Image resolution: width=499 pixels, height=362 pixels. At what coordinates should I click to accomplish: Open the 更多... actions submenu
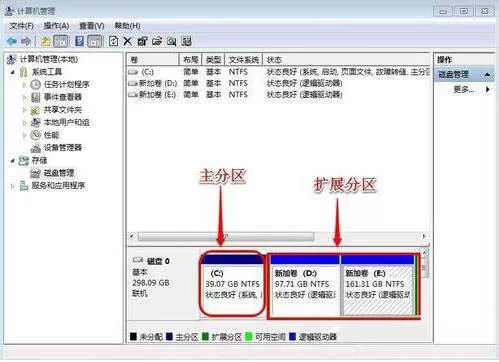(x=472, y=89)
